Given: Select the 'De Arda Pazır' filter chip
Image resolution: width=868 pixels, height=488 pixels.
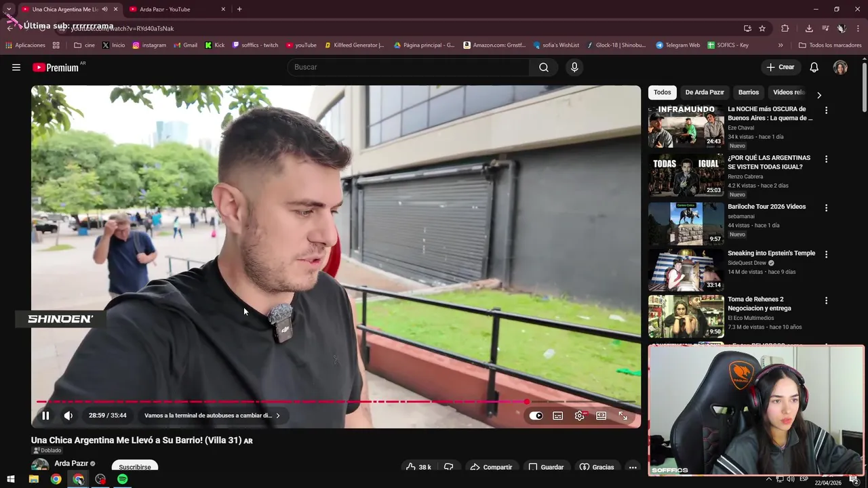Looking at the screenshot, I should [x=705, y=92].
